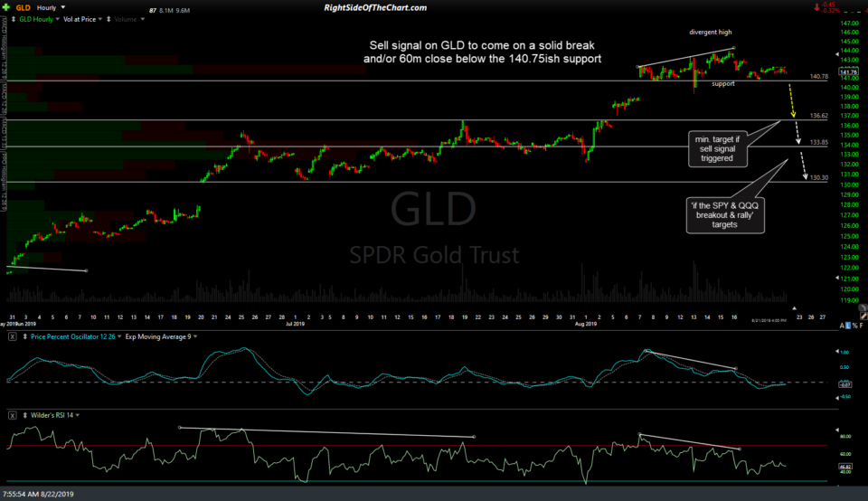Image resolution: width=868 pixels, height=501 pixels.
Task: Open the GLD Hourly study dropdown
Action: 58,19
